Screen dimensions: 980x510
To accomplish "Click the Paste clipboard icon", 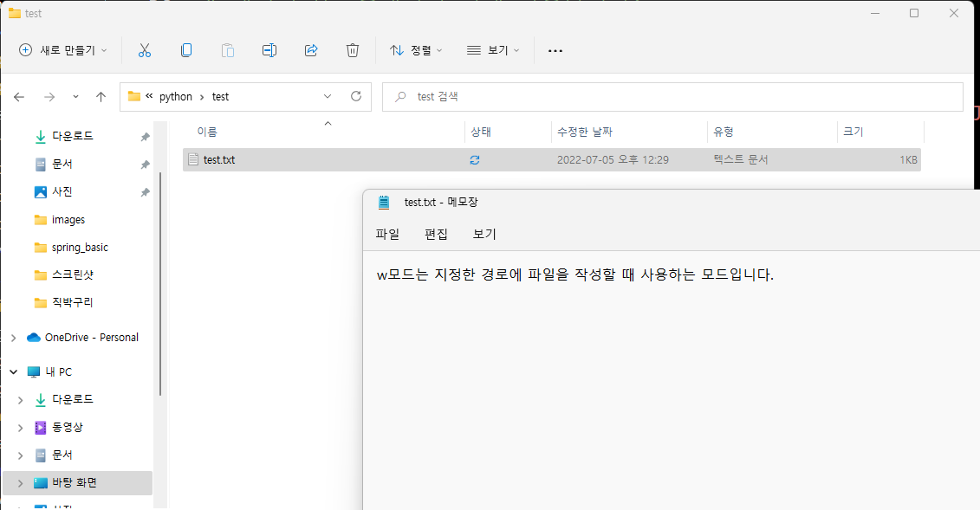I will coord(228,50).
